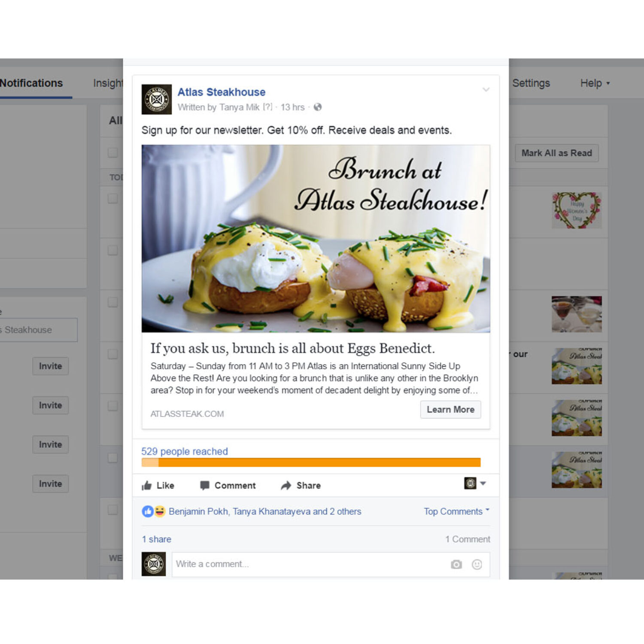Open the 529 people reached link
The width and height of the screenshot is (644, 644).
coord(185,451)
